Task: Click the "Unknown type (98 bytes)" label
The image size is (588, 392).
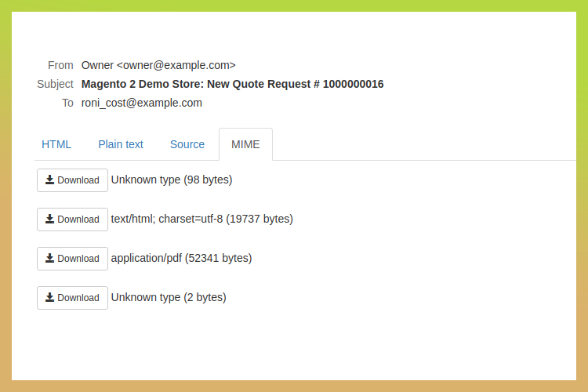Action: 172,180
